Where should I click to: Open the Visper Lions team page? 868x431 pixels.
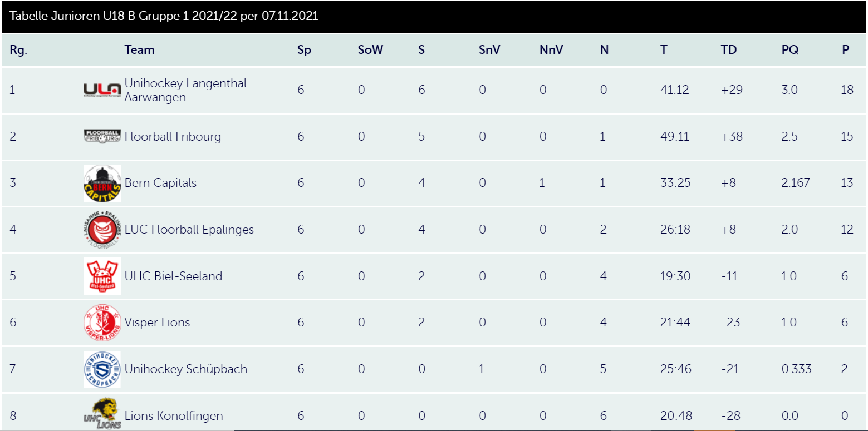pyautogui.click(x=157, y=323)
